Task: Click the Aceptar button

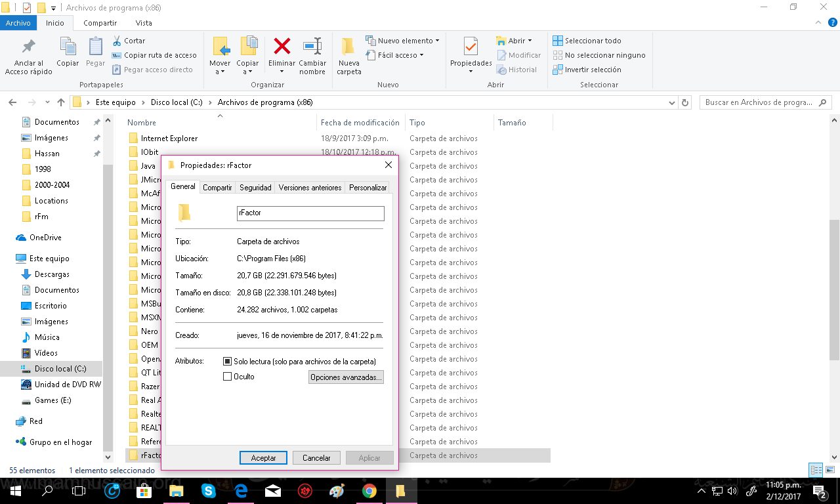Action: 264,458
